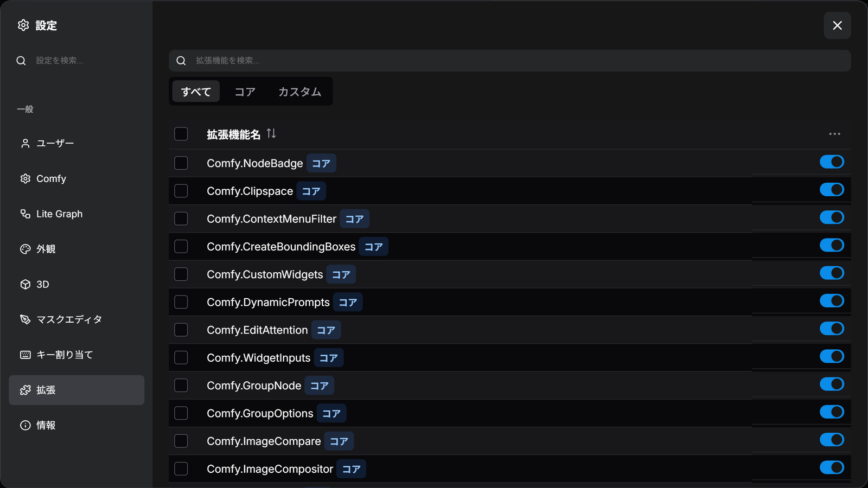Disable Comfy.EditAttention toggle
This screenshot has height=488, width=868.
(832, 329)
